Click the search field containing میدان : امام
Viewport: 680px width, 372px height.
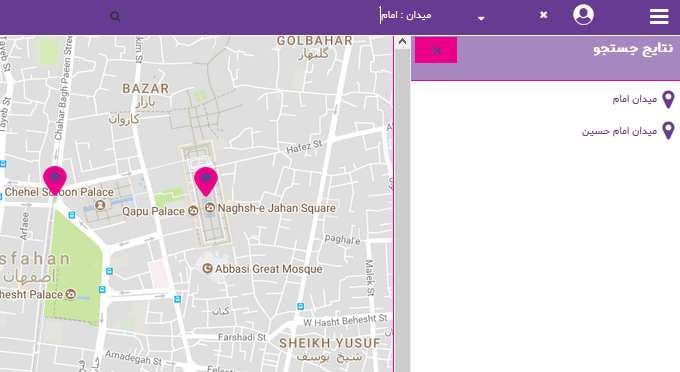pos(405,15)
